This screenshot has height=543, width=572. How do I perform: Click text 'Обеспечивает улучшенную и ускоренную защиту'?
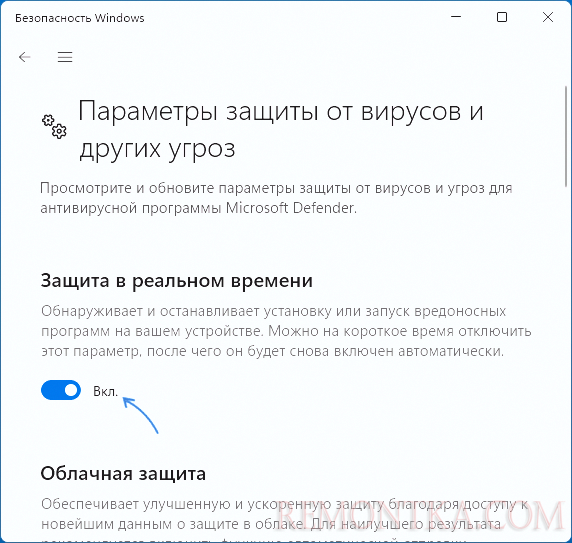[x=213, y=504]
